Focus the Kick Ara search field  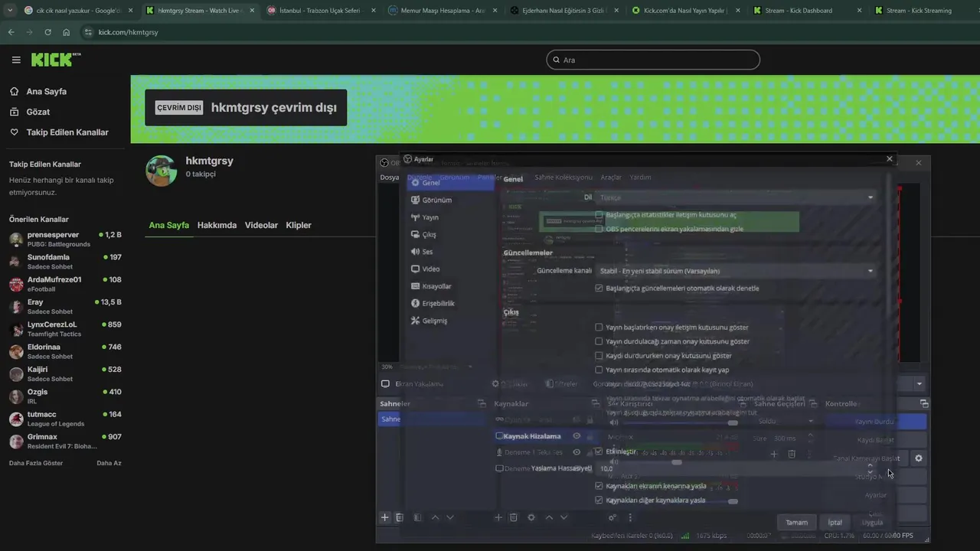pyautogui.click(x=653, y=60)
